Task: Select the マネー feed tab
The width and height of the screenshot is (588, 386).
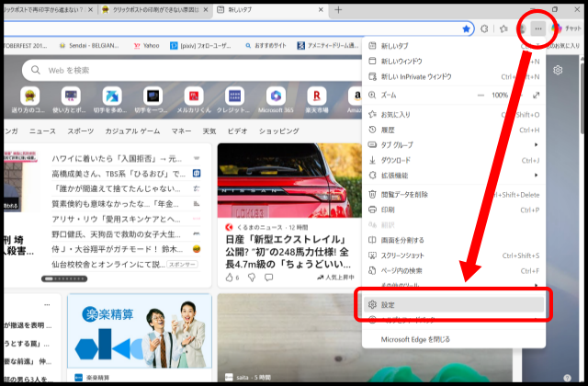Action: click(181, 131)
